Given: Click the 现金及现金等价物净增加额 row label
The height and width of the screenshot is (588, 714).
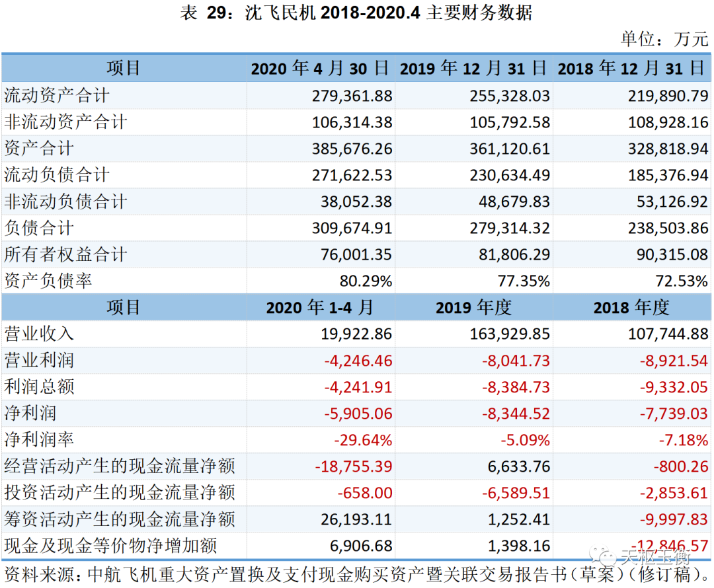Looking at the screenshot, I should (111, 546).
